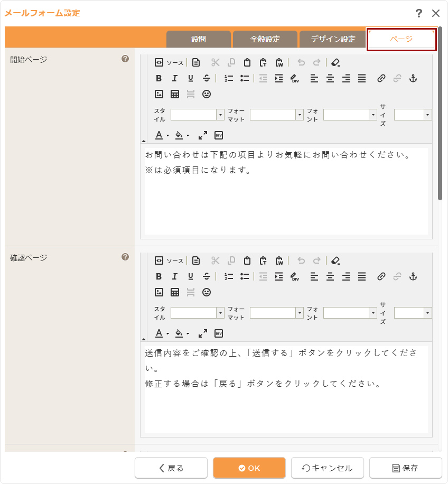The height and width of the screenshot is (484, 448).
Task: Click the link icon in the 開始ページ editor
Action: pyautogui.click(x=381, y=78)
